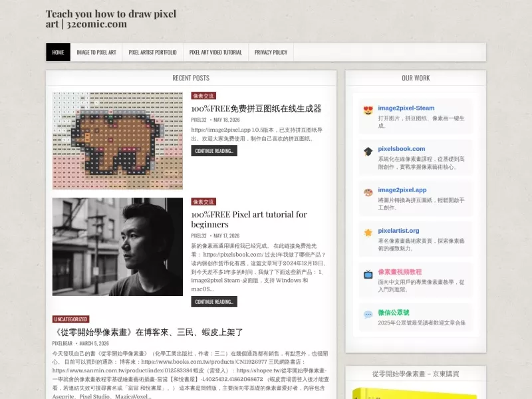This screenshot has height=399, width=532.
Task: Open the black and white man portrait thumbnail
Action: [x=118, y=247]
